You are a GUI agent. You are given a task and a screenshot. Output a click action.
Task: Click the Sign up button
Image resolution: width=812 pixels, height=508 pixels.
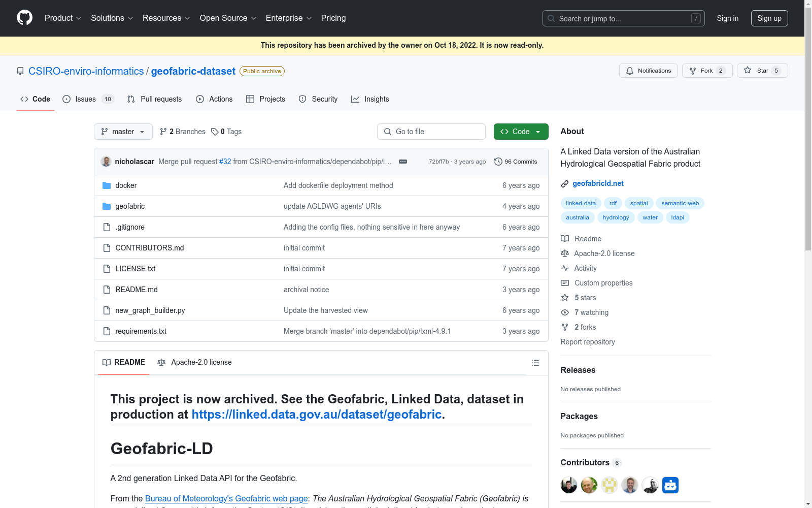(x=769, y=18)
